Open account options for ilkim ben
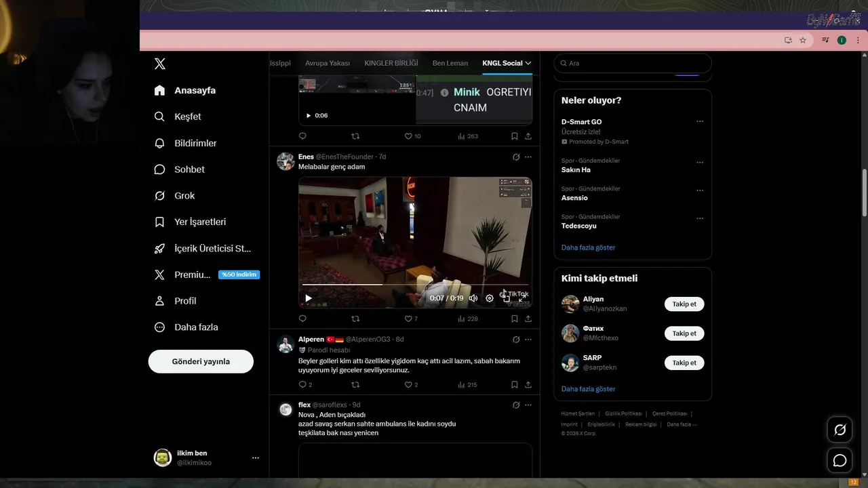Viewport: 868px width, 488px height. tap(256, 458)
